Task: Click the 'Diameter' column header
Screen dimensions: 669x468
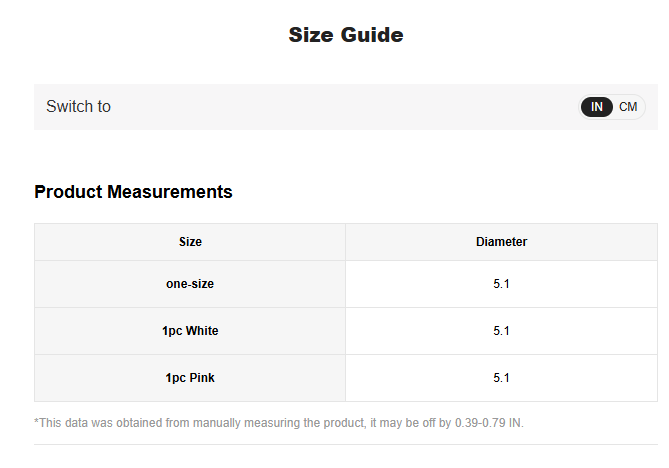Action: pyautogui.click(x=501, y=242)
